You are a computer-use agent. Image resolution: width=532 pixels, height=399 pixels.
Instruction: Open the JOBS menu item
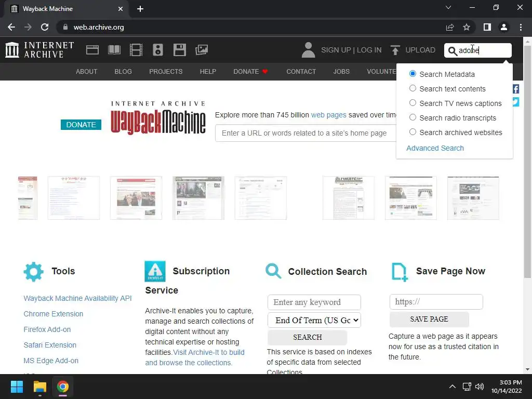[x=341, y=72]
